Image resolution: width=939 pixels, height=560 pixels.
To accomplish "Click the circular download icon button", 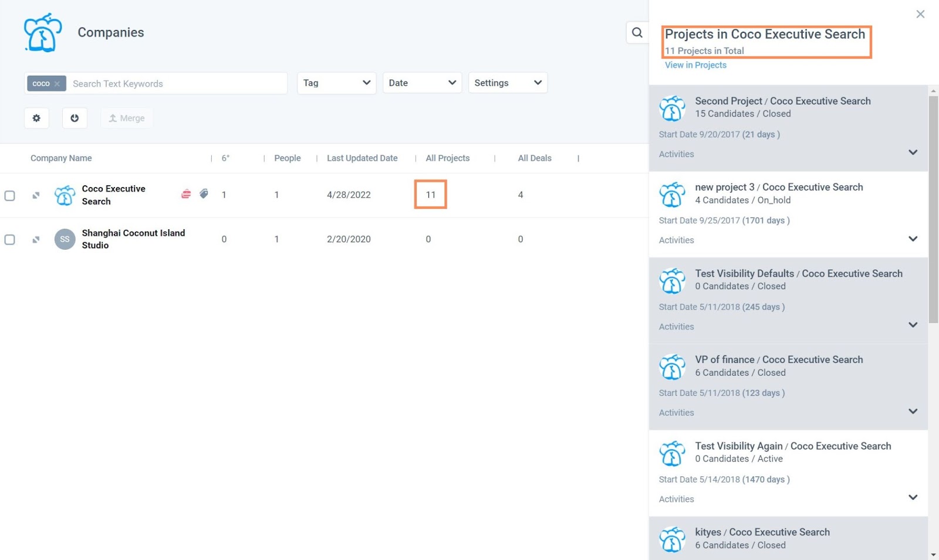I will coord(75,118).
